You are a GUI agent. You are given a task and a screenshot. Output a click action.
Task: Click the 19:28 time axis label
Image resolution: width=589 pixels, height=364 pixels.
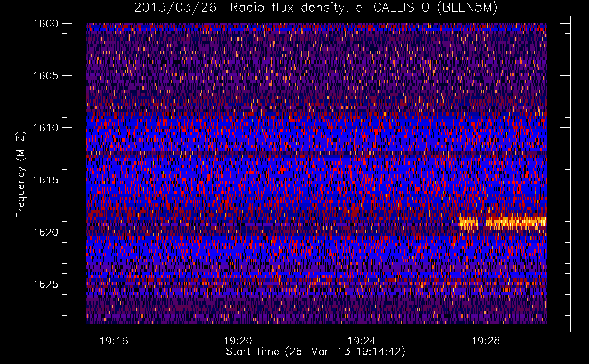[x=486, y=341]
